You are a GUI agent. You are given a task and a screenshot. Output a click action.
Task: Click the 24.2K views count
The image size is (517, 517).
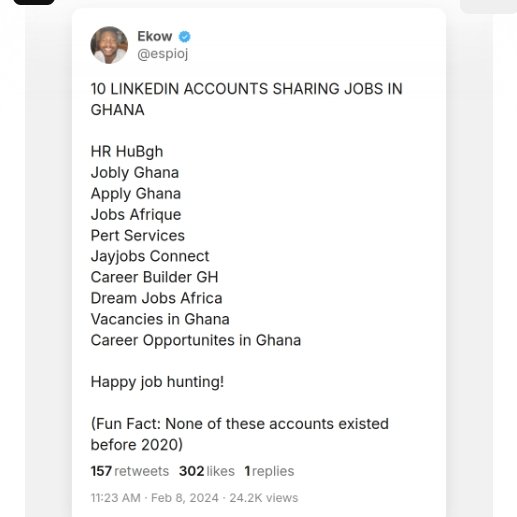[264, 498]
